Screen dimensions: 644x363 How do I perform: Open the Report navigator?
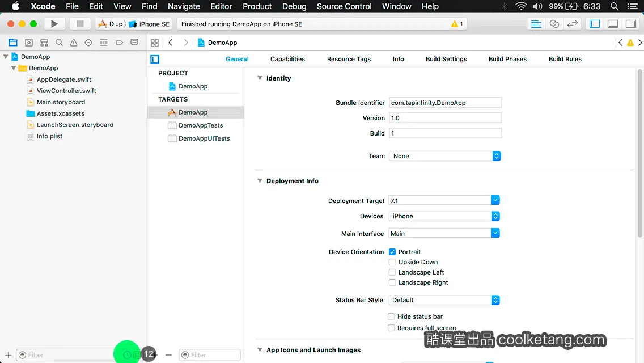[x=134, y=43]
